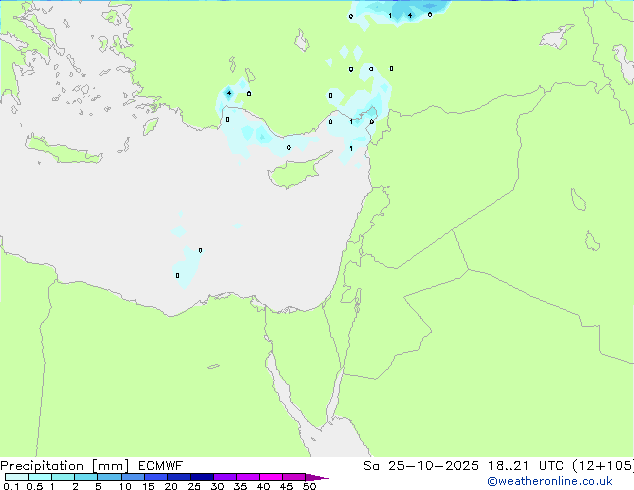Click the legend label '20'
Screen dimensions: 634x490
click(171, 486)
